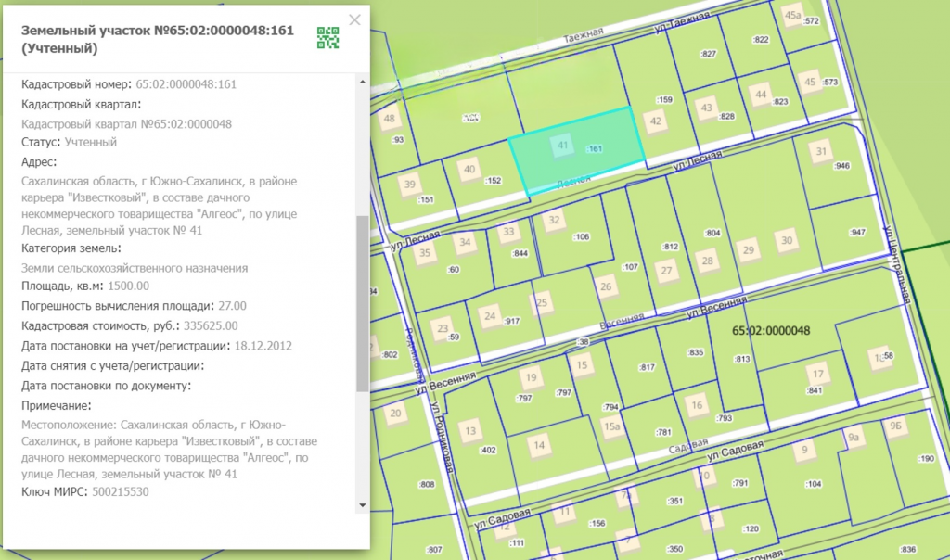The image size is (950, 560).
Task: Click parcel label :106 on map
Action: tap(581, 237)
